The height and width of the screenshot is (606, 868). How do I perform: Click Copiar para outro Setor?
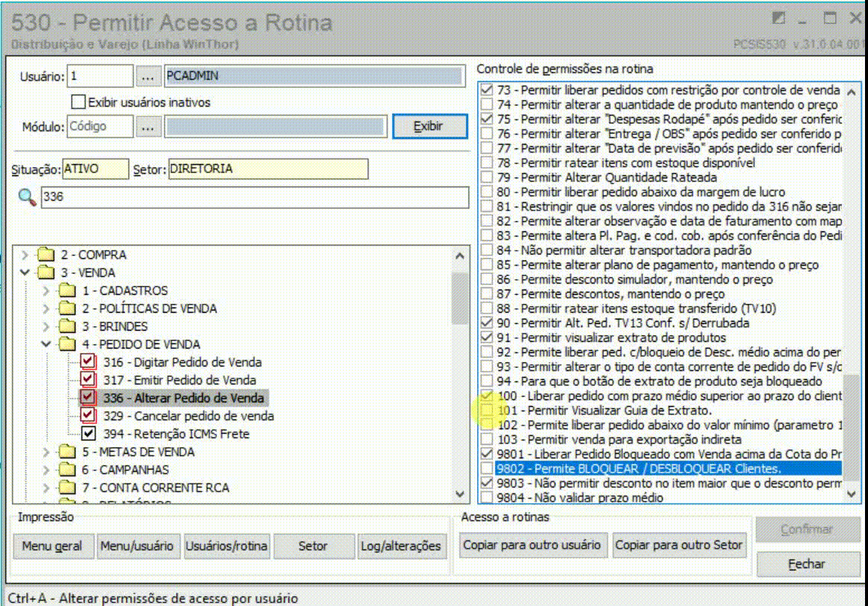pos(679,545)
